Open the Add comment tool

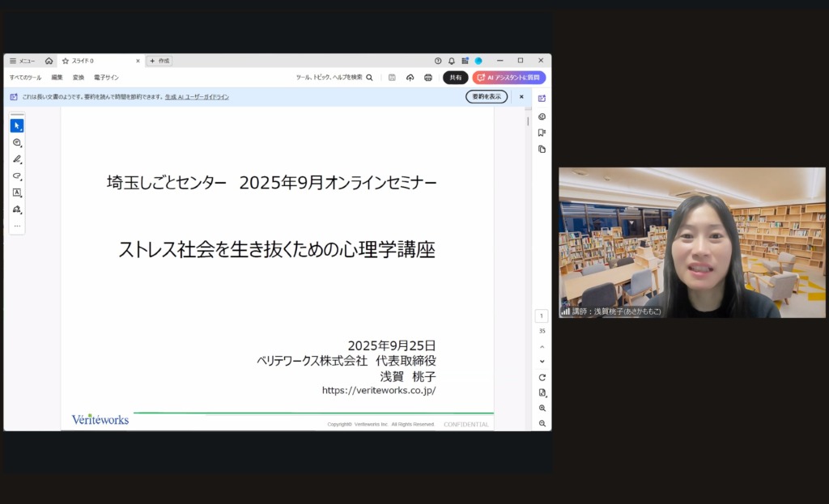(x=16, y=142)
